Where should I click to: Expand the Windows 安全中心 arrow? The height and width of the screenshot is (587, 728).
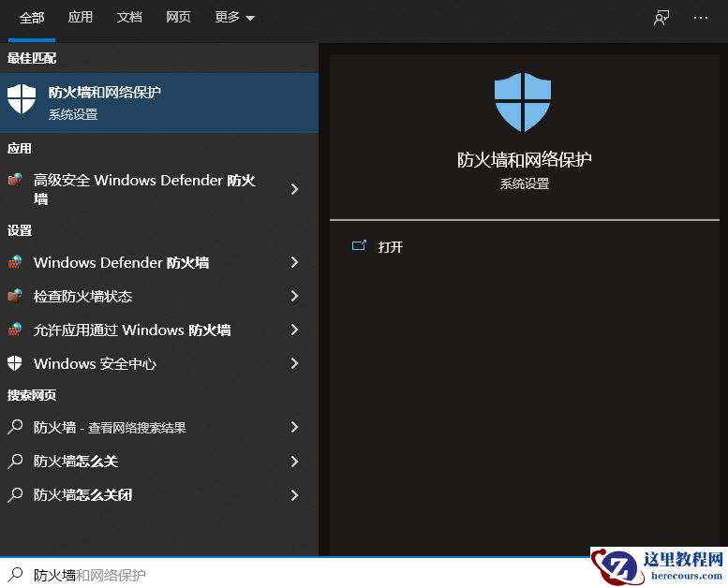tap(294, 363)
